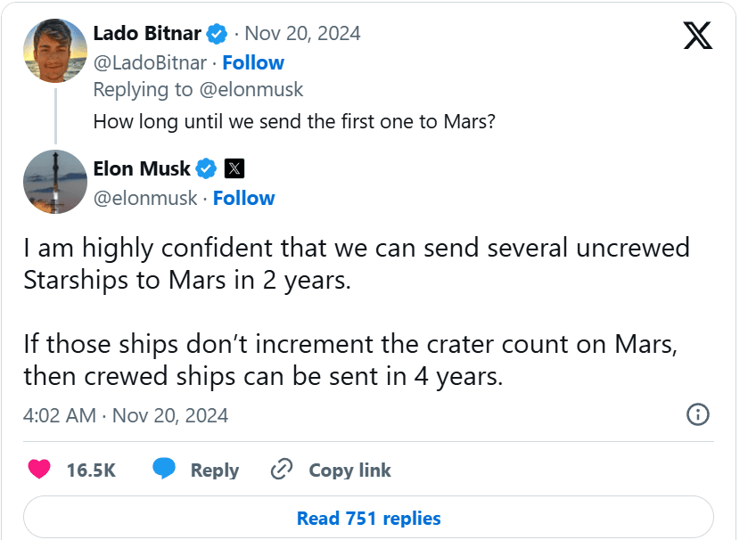
Task: Click the Lado Bitnar display name
Action: tap(147, 34)
